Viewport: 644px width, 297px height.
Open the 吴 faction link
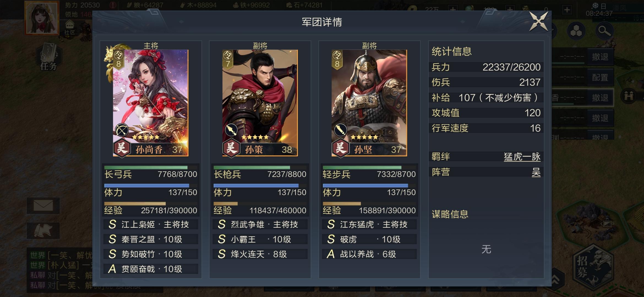coord(536,172)
